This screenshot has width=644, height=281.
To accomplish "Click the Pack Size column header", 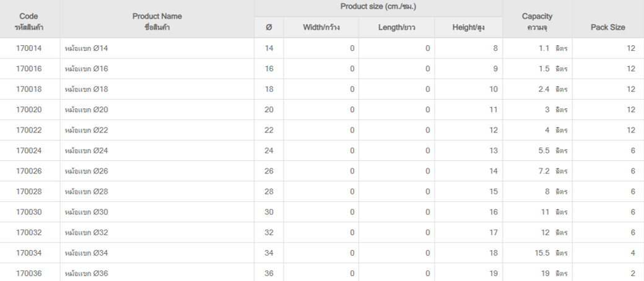I will coord(607,27).
